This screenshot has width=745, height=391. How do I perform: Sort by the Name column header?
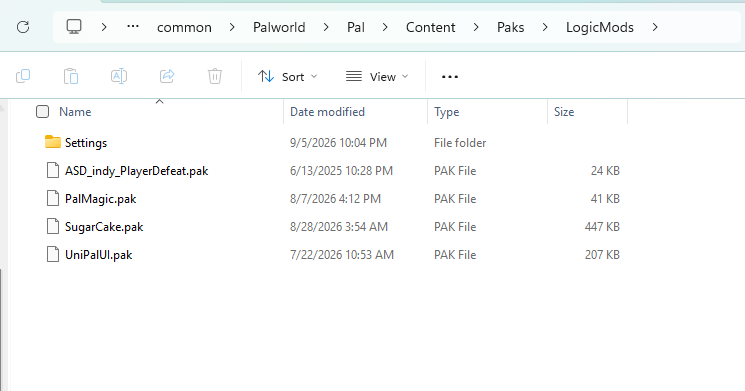75,112
